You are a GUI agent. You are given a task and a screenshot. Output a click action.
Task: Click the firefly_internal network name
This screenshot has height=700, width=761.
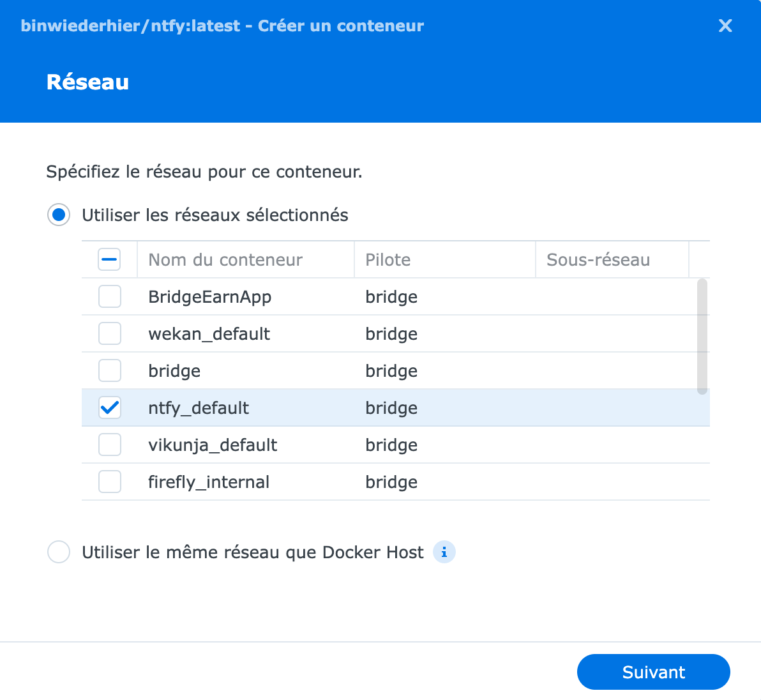coord(209,482)
